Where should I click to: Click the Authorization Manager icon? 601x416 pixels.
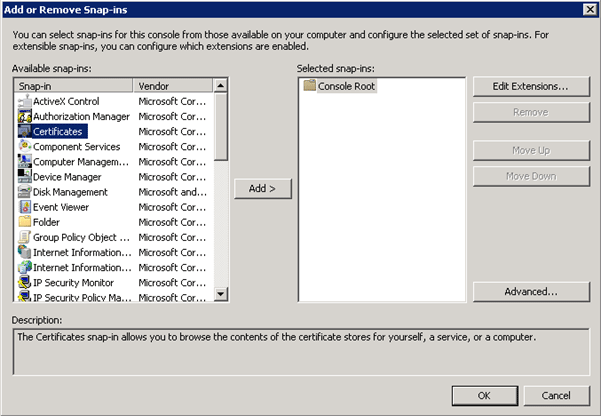point(25,116)
